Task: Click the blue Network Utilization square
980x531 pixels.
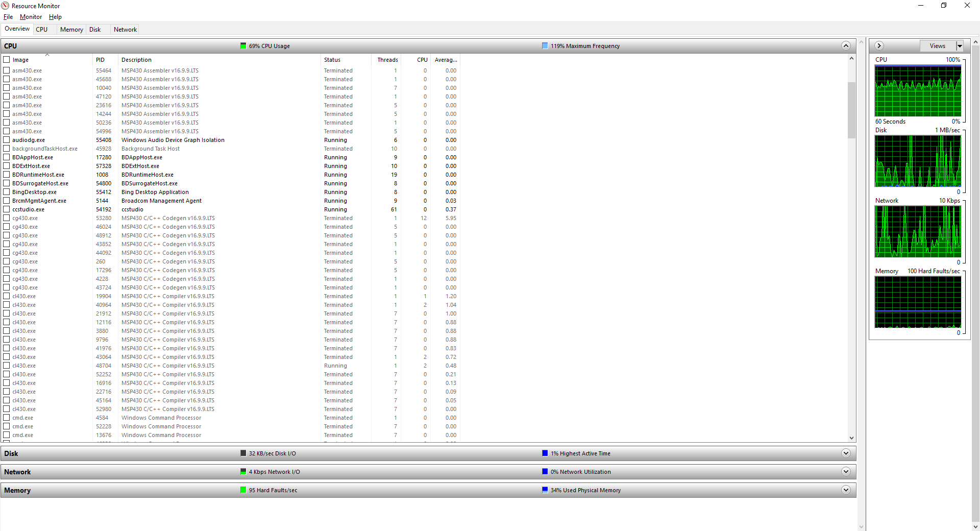Action: [545, 472]
